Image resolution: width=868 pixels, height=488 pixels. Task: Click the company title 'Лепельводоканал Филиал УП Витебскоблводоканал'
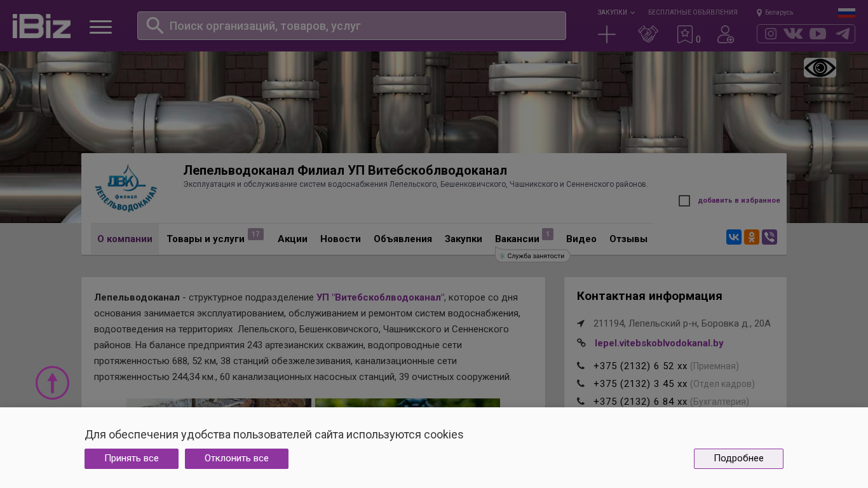click(x=345, y=170)
